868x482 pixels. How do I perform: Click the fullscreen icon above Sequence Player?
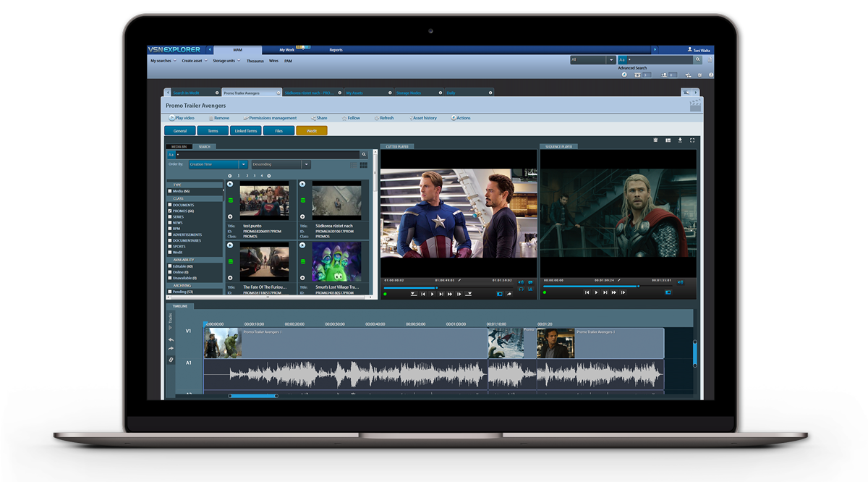point(692,140)
